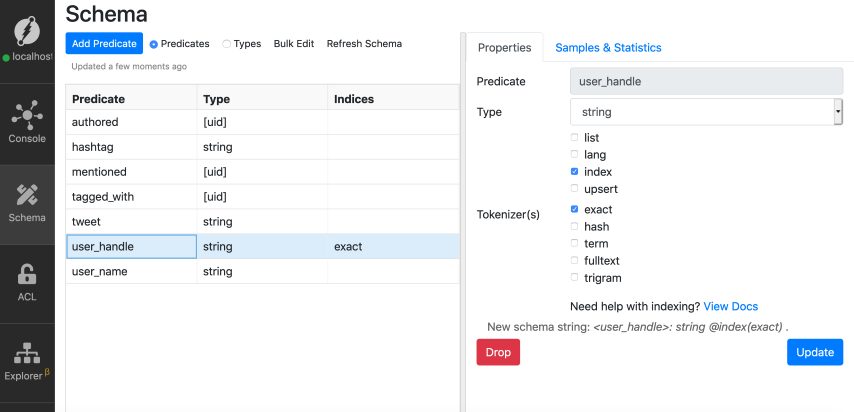This screenshot has height=412, width=854.
Task: Enable the list checkbox
Action: tap(574, 138)
